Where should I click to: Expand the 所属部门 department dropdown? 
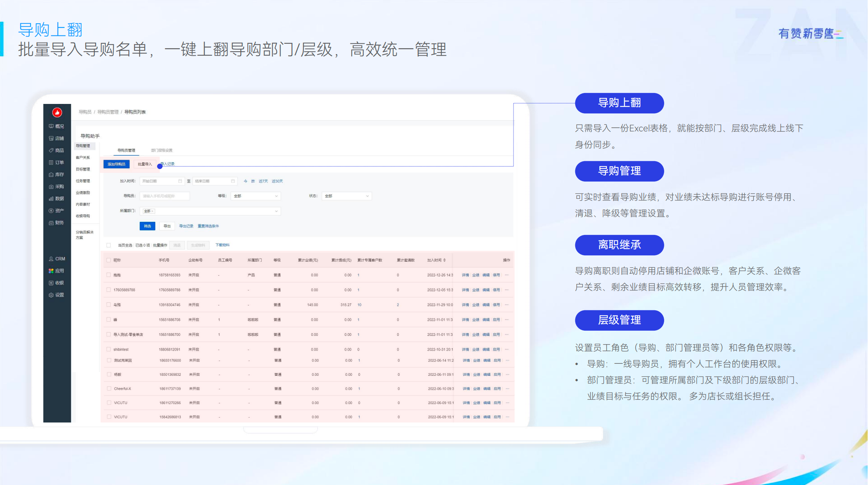pyautogui.click(x=210, y=211)
